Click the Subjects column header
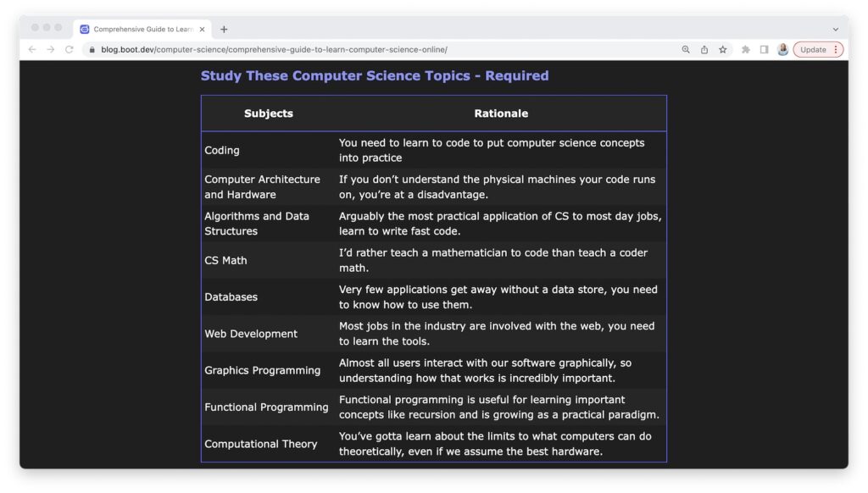This screenshot has width=868, height=493. 268,114
